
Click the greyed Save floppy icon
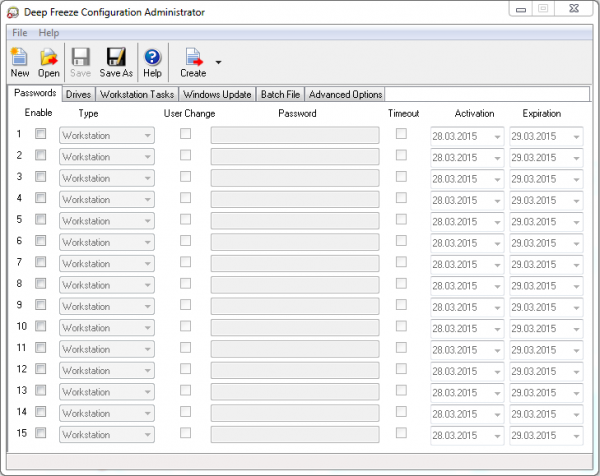(x=80, y=62)
